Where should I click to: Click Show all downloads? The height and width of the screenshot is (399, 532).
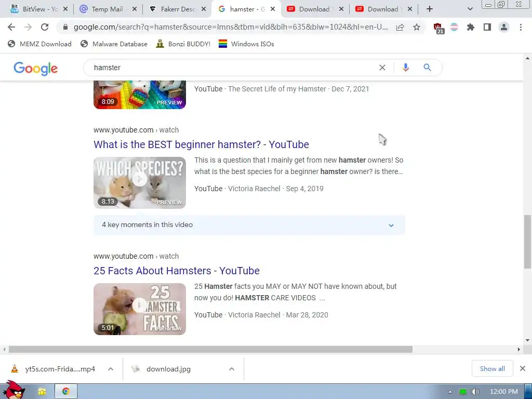coord(493,368)
